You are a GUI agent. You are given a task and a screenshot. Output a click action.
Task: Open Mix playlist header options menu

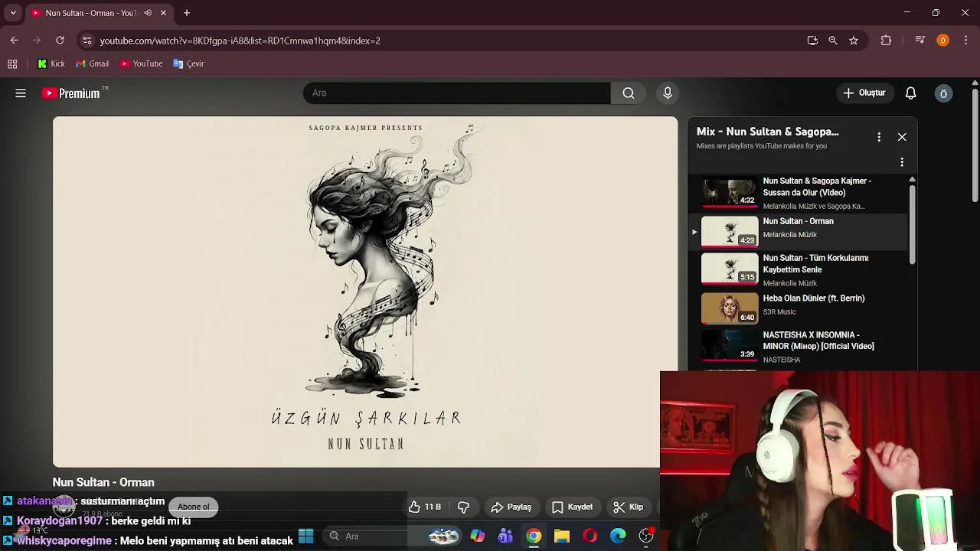click(x=879, y=137)
